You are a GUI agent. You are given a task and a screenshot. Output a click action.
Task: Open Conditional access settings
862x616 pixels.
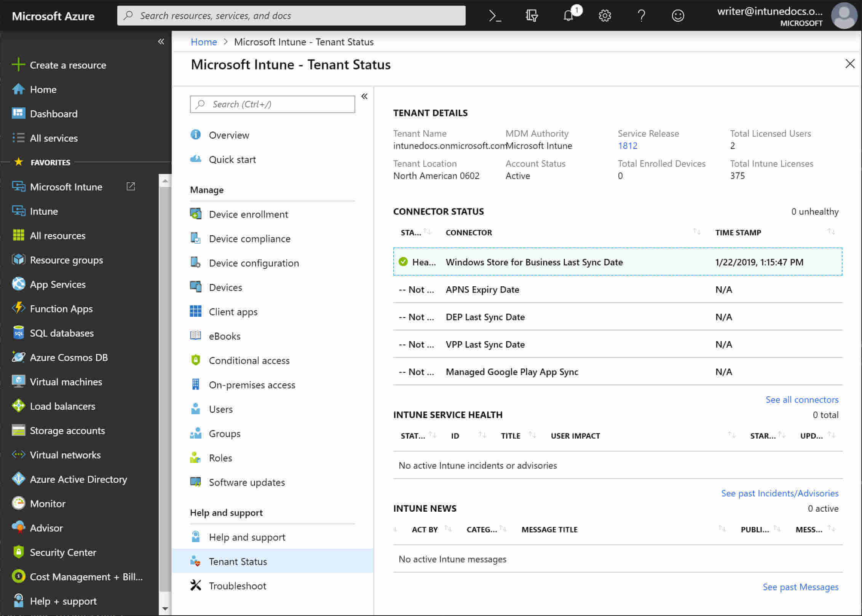click(249, 360)
